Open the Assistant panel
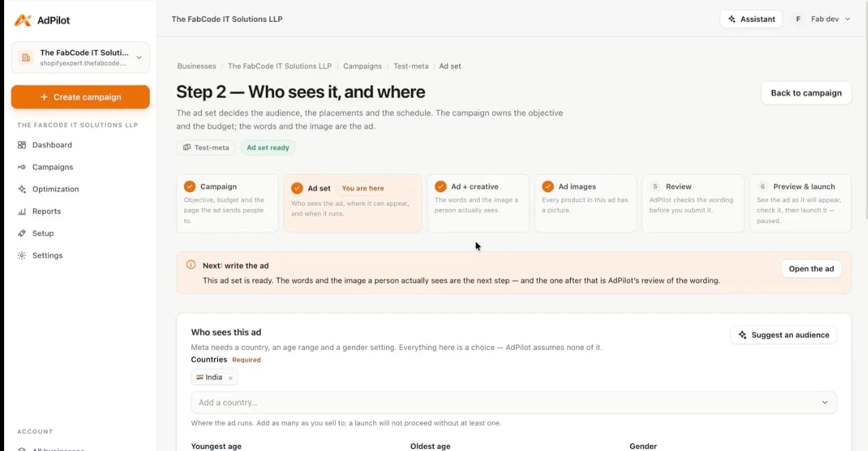 tap(751, 19)
